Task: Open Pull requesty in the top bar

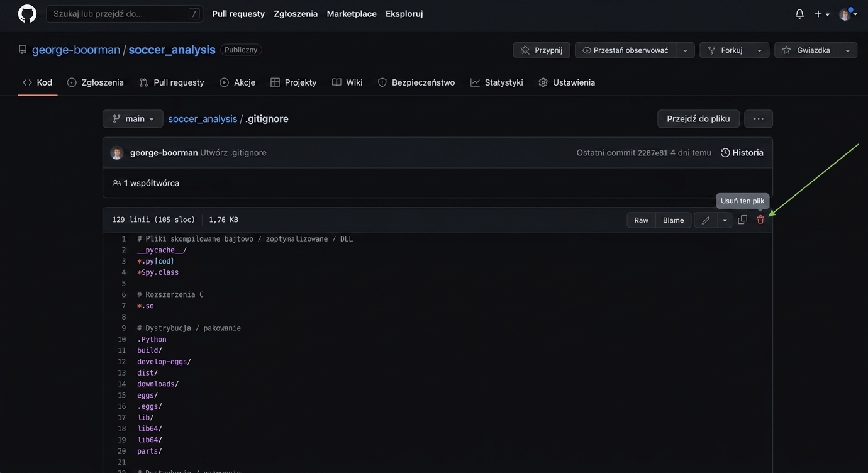Action: point(238,14)
